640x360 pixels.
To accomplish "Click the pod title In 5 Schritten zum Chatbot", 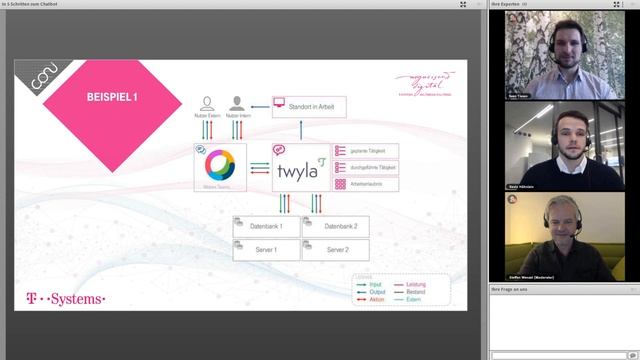I will click(30, 4).
